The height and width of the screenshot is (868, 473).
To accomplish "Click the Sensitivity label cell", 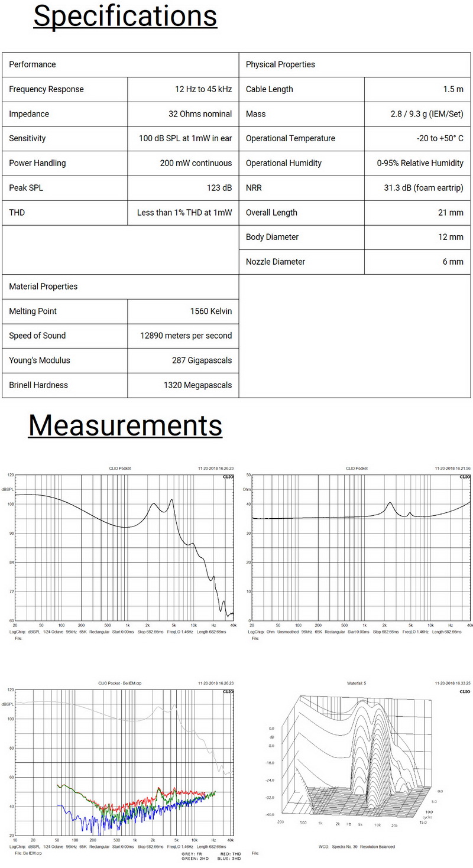I will click(x=65, y=138).
